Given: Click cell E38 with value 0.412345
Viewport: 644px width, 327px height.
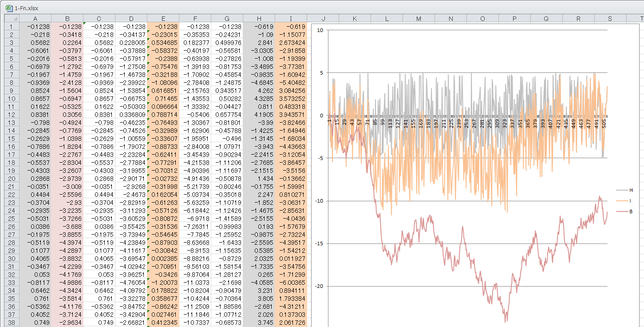Looking at the screenshot, I should (x=163, y=323).
